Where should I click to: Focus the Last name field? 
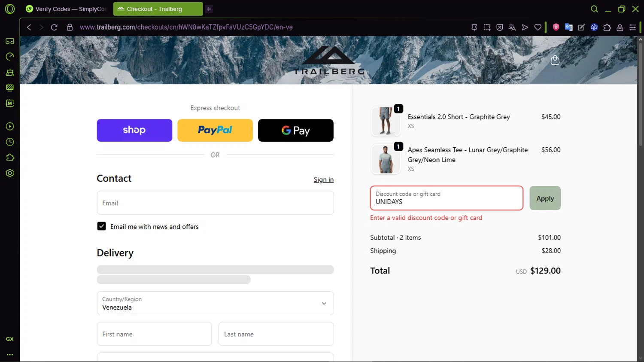coord(276,334)
